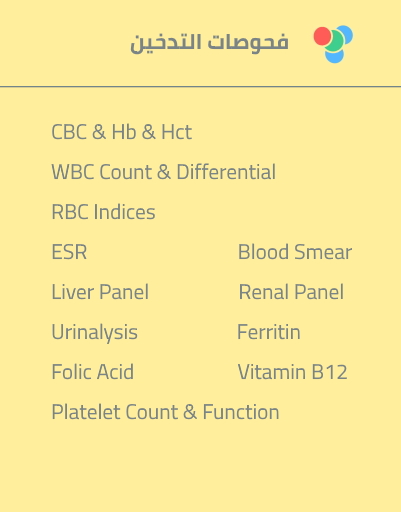Click the divider line under the header
Screen dimensions: 401x512
tap(200, 87)
